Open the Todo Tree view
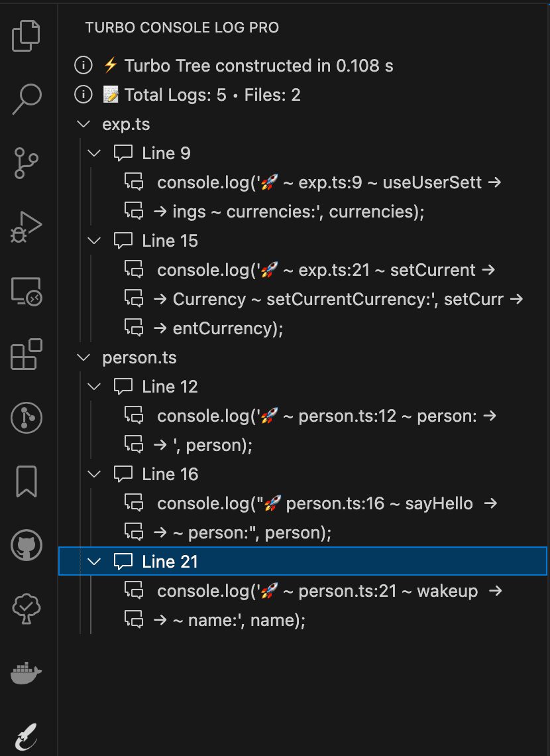 point(27,609)
